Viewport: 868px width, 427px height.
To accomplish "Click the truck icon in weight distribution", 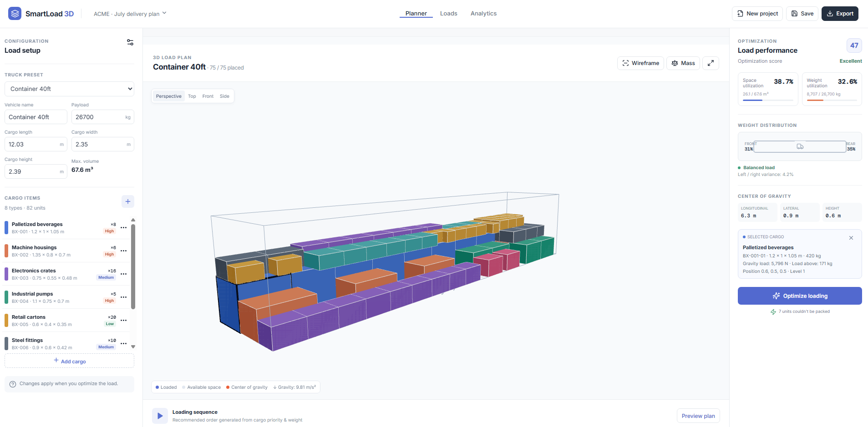I will (800, 146).
